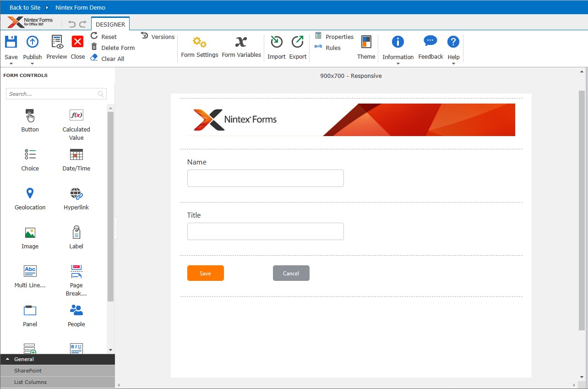Viewport: 588px width, 389px height.
Task: Select the People control
Action: (x=76, y=315)
